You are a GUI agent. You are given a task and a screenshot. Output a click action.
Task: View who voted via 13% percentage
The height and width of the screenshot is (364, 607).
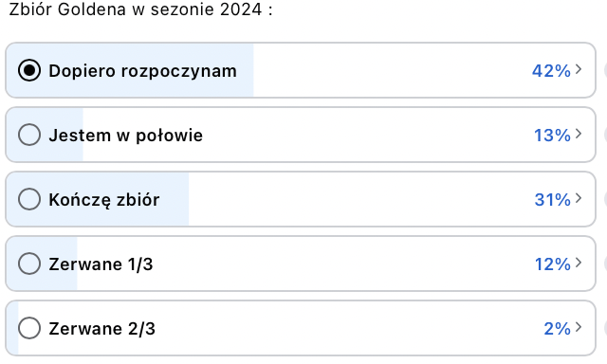click(x=552, y=136)
